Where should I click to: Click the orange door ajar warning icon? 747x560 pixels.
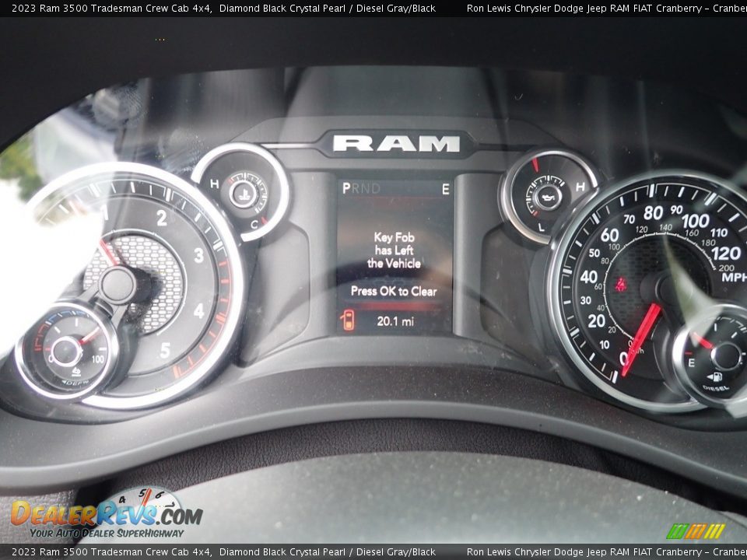click(349, 320)
